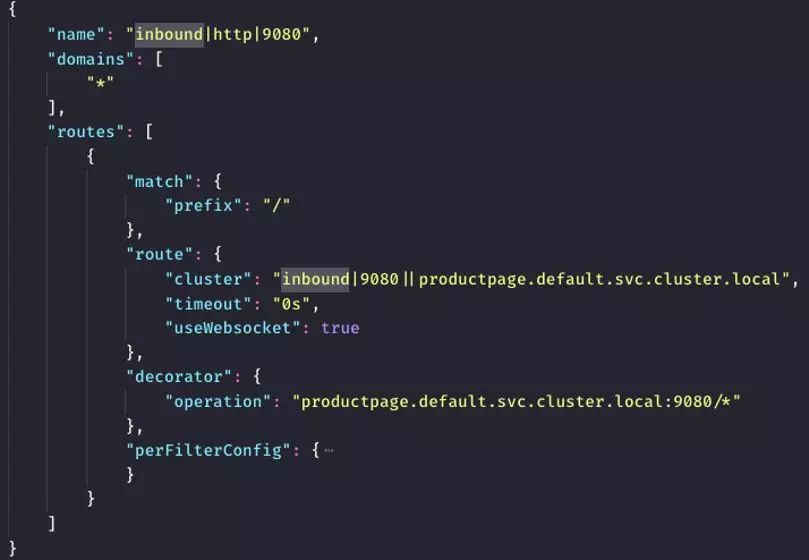809x560 pixels.
Task: Expand the folded perFilterConfig ellipsis
Action: (x=329, y=451)
